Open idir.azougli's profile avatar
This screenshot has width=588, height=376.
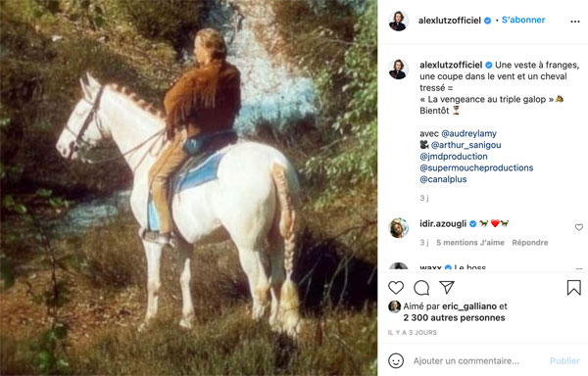(x=398, y=228)
